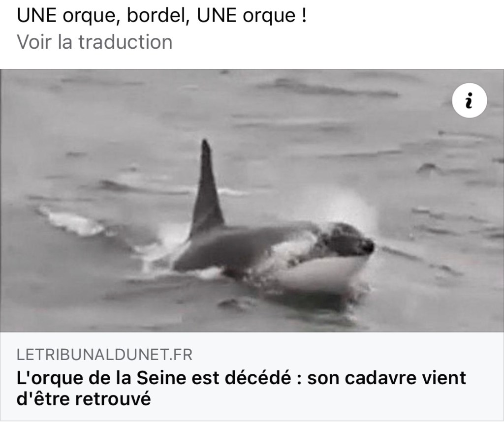Viewport: 504px width, 424px height.
Task: Click the grey link preview footer area
Action: 252,376
